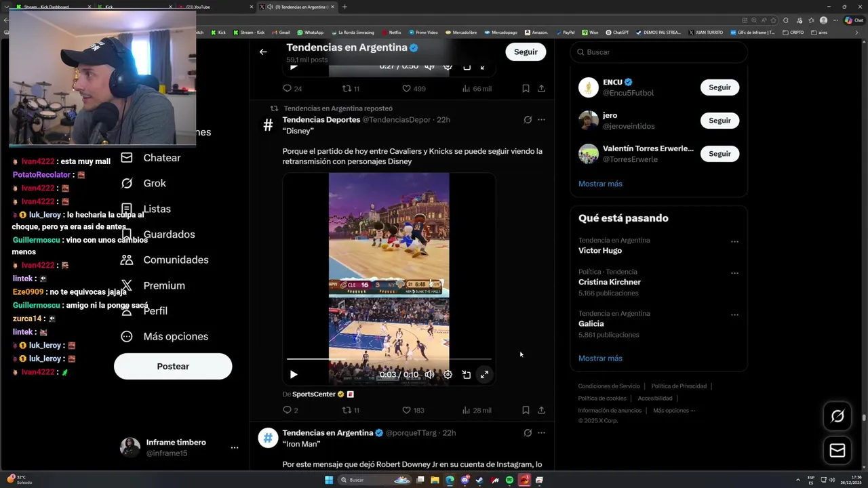
Task: Open Comunidades in the sidebar
Action: 164,260
